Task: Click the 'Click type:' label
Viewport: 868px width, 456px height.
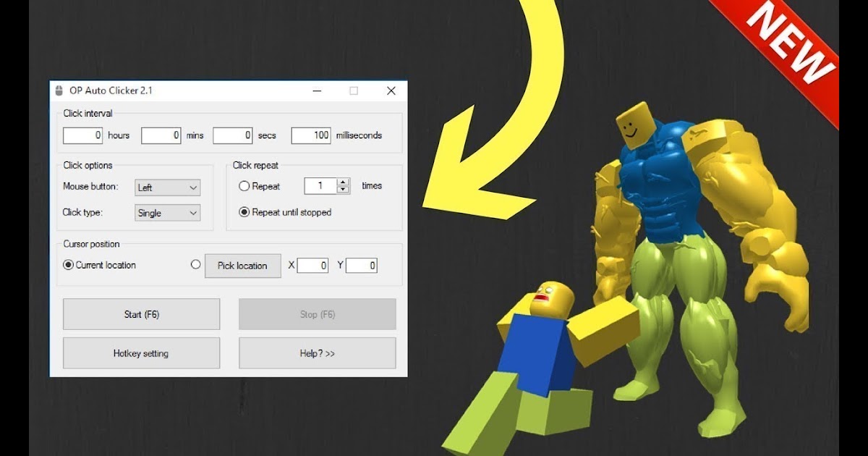Action: coord(83,212)
